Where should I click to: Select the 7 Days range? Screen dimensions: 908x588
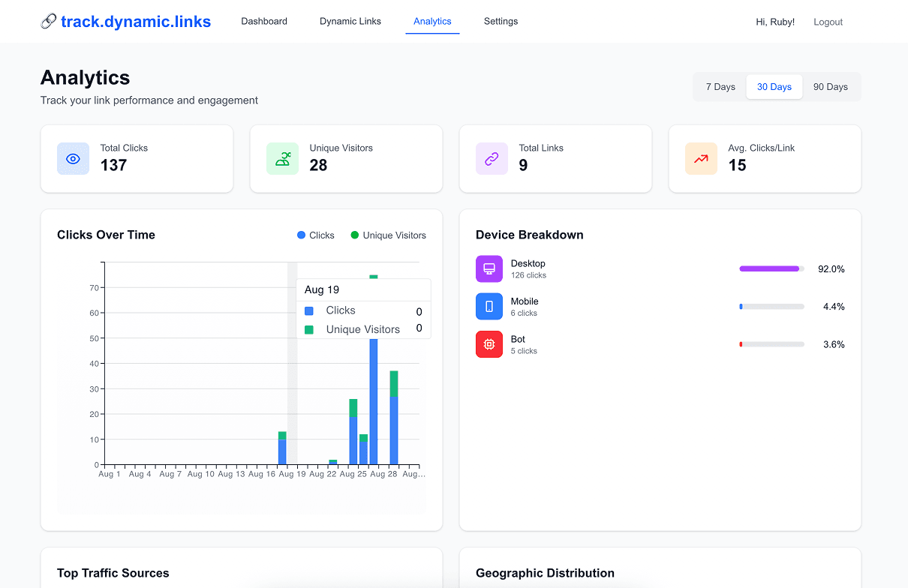(x=720, y=87)
